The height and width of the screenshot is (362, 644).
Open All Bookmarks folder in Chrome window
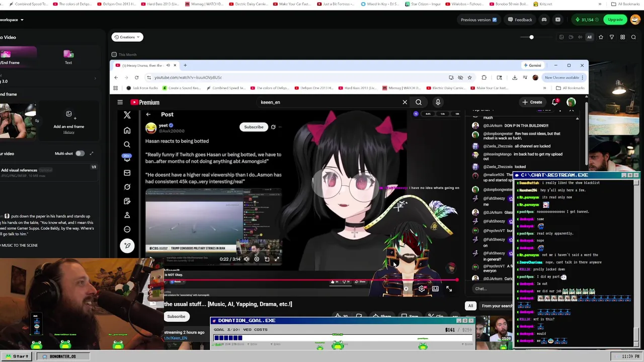(x=571, y=88)
